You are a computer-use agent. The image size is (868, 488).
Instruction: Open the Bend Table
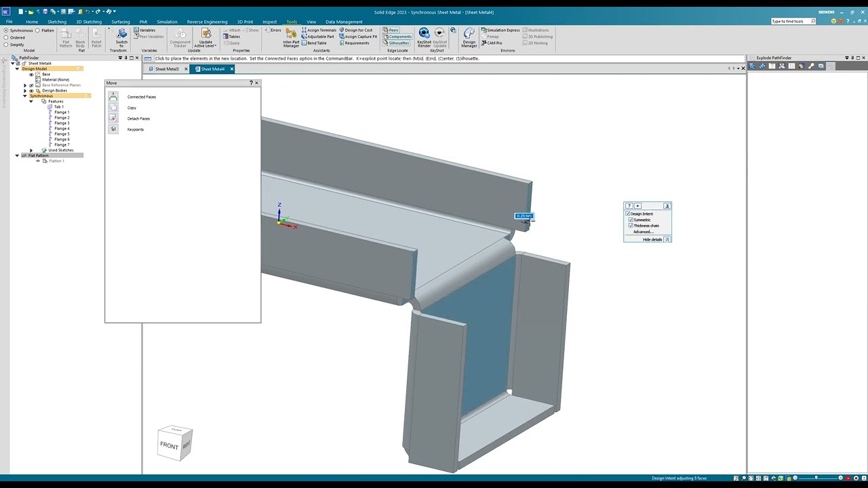coord(315,43)
